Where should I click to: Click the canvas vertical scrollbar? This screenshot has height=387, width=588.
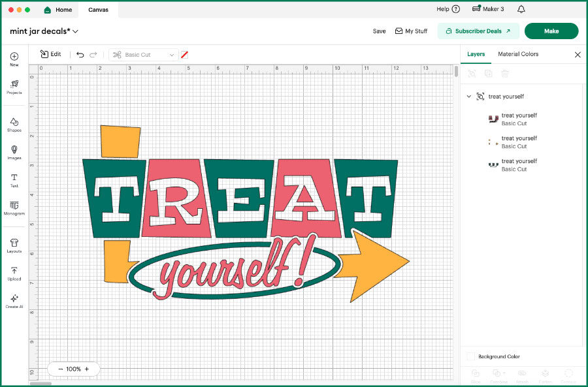click(x=456, y=71)
